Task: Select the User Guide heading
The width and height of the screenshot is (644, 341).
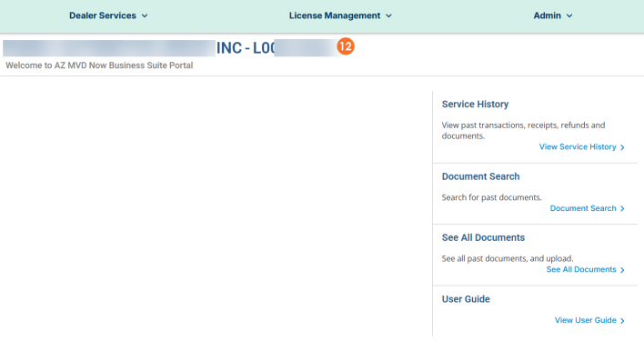Action: tap(466, 299)
